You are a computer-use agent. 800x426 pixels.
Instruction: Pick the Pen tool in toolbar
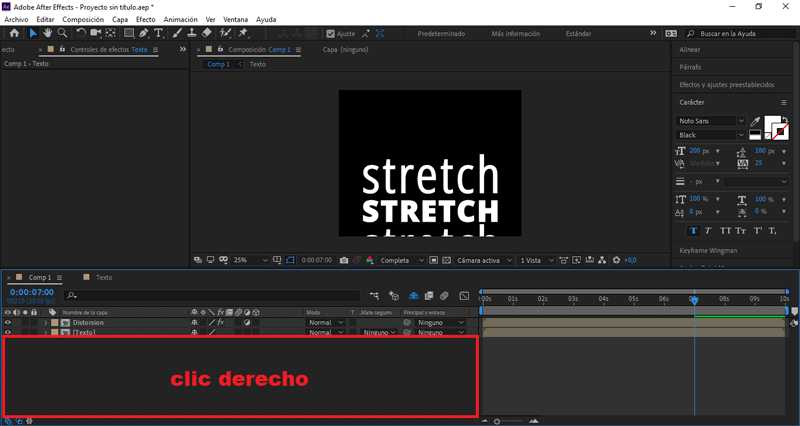point(144,33)
